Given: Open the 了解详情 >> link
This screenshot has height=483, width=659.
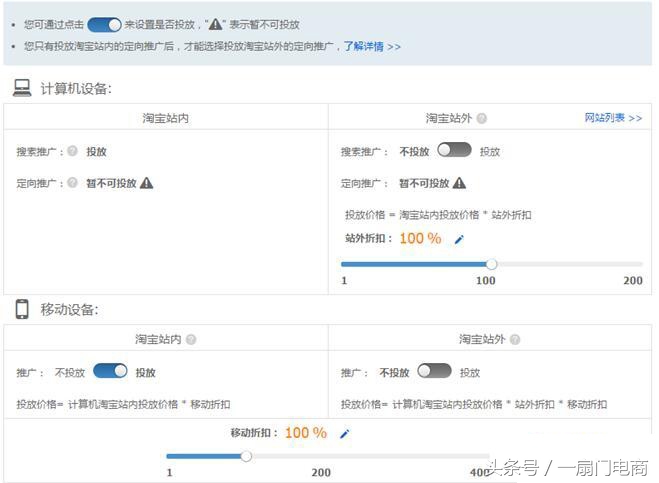Looking at the screenshot, I should [x=372, y=46].
